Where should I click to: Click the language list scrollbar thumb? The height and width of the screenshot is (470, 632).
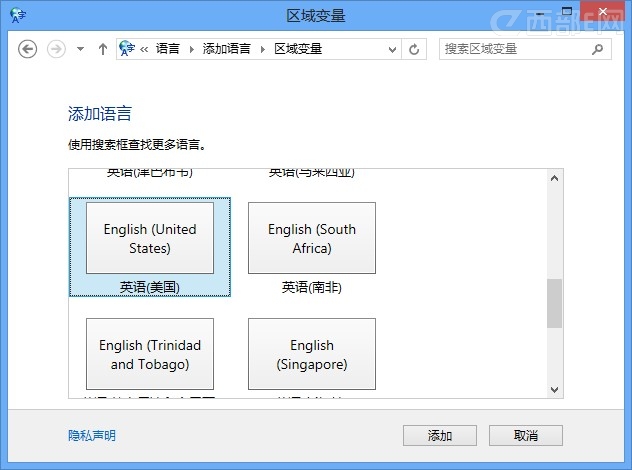tap(554, 303)
